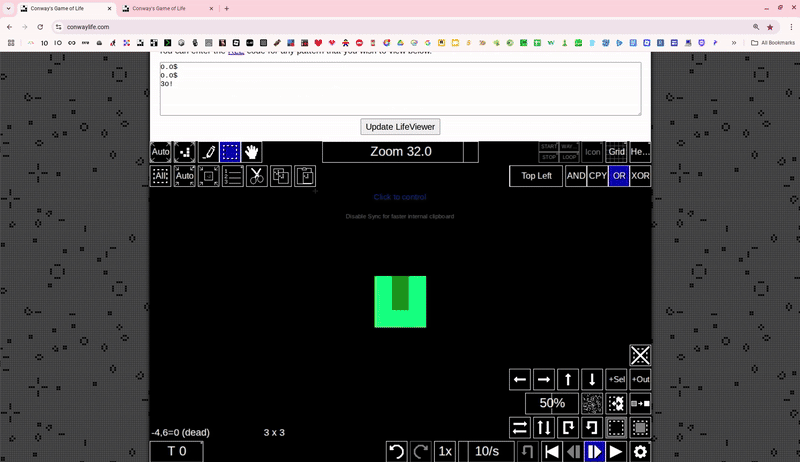Bookmark this page with star icon
The height and width of the screenshot is (462, 800).
click(770, 27)
